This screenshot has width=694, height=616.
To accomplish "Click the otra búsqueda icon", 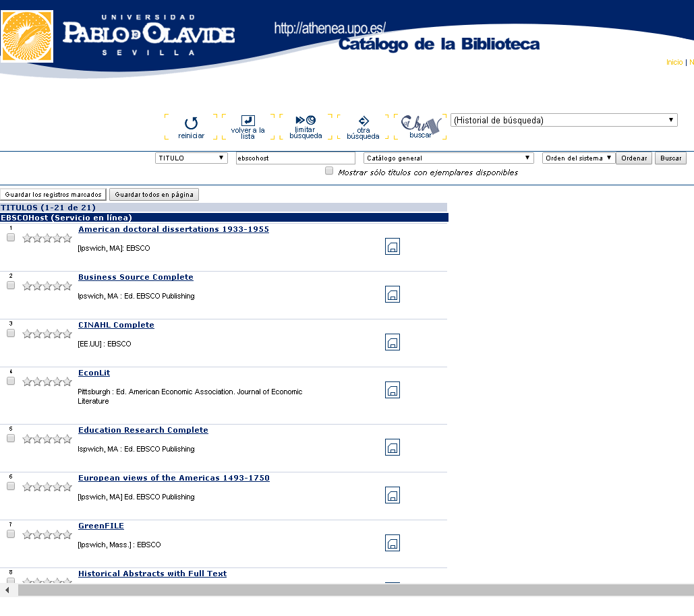I will pyautogui.click(x=363, y=127).
